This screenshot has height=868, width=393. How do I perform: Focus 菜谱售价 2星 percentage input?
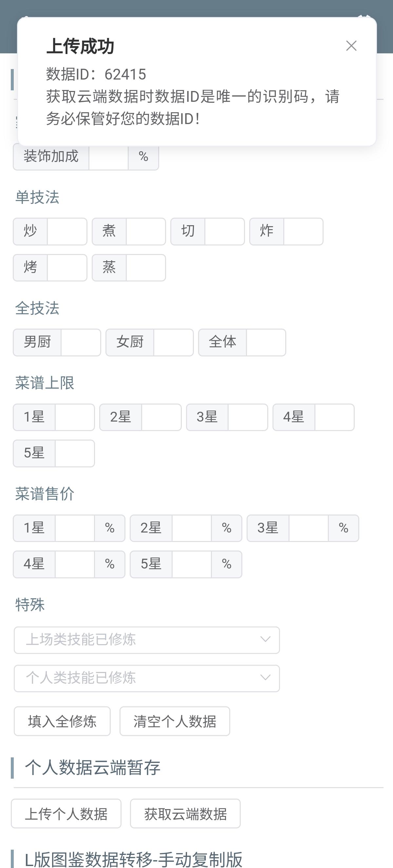192,528
